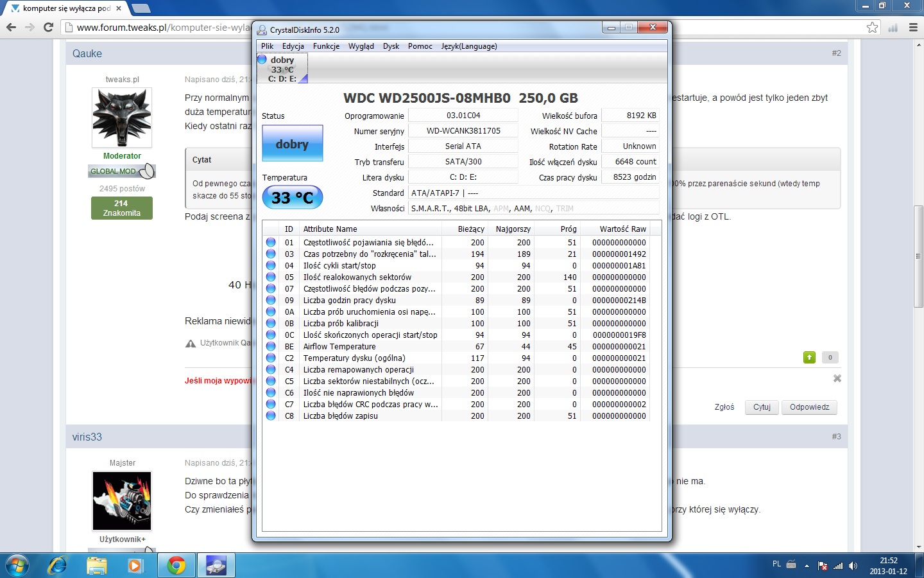Open the Funkcje menu
The height and width of the screenshot is (578, 924).
[327, 46]
